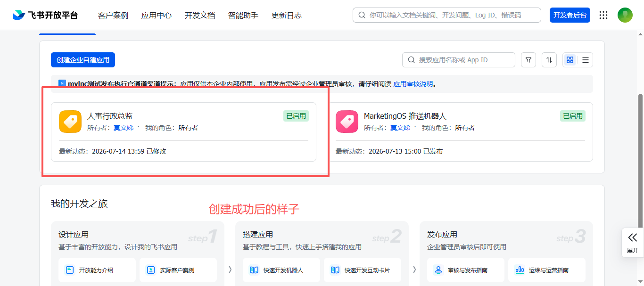Open the 更新日志 menu
The height and width of the screenshot is (286, 644).
(287, 15)
